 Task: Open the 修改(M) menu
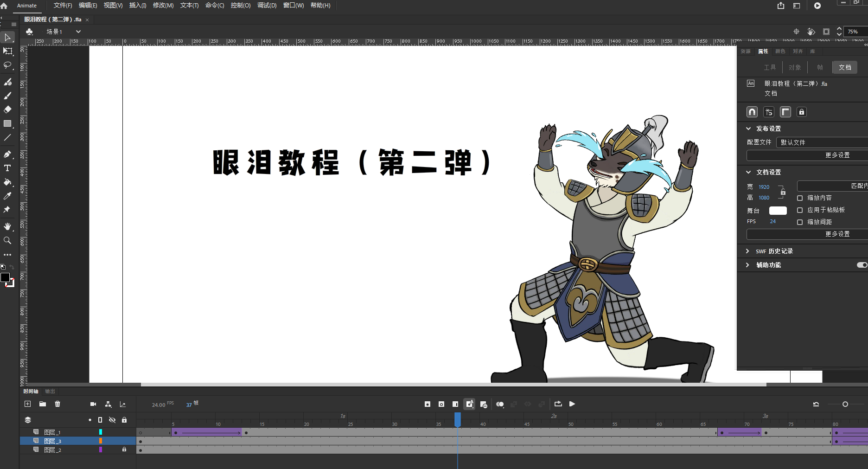[163, 6]
